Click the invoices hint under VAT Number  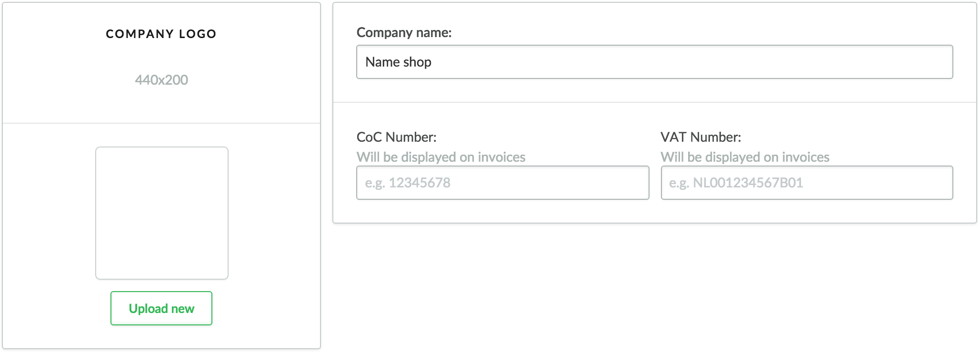coord(745,157)
